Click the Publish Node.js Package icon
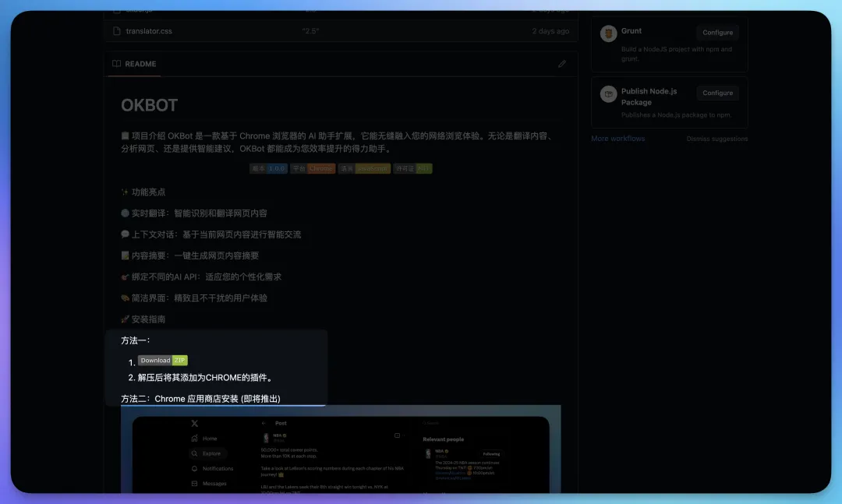842x504 pixels. coord(608,94)
